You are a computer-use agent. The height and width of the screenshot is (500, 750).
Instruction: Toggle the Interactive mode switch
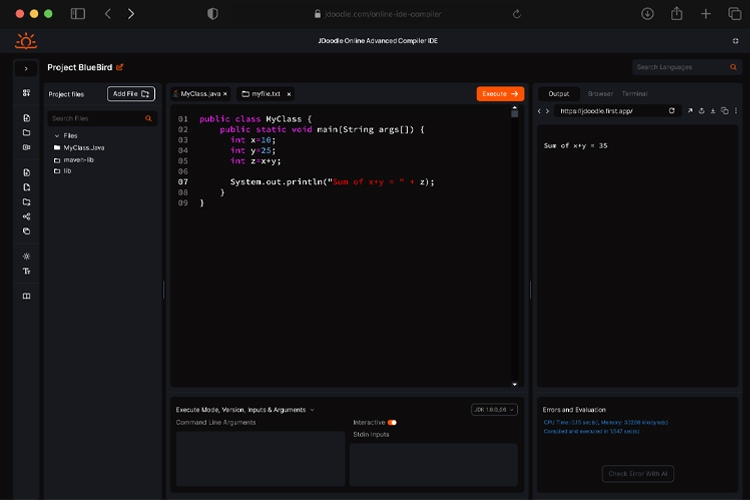392,422
